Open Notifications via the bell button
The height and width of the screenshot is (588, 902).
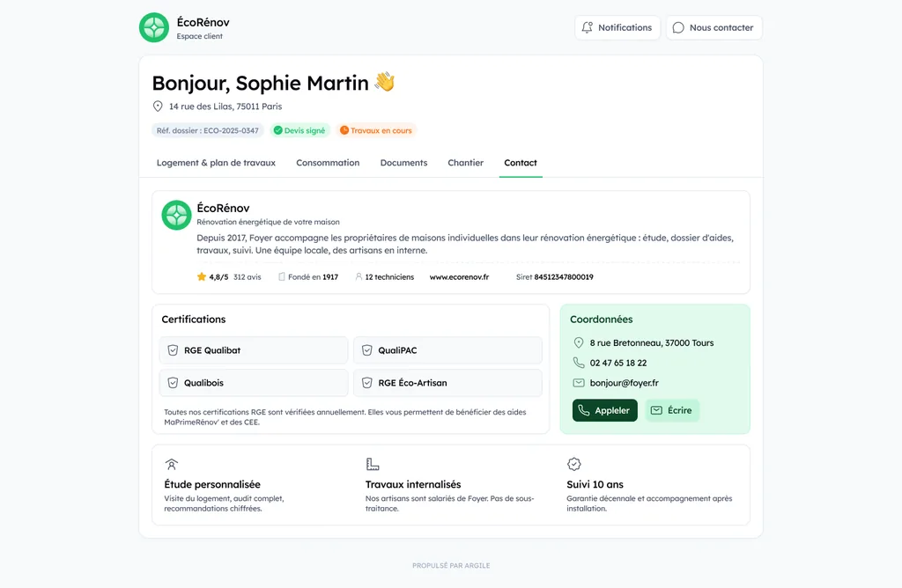tap(617, 27)
